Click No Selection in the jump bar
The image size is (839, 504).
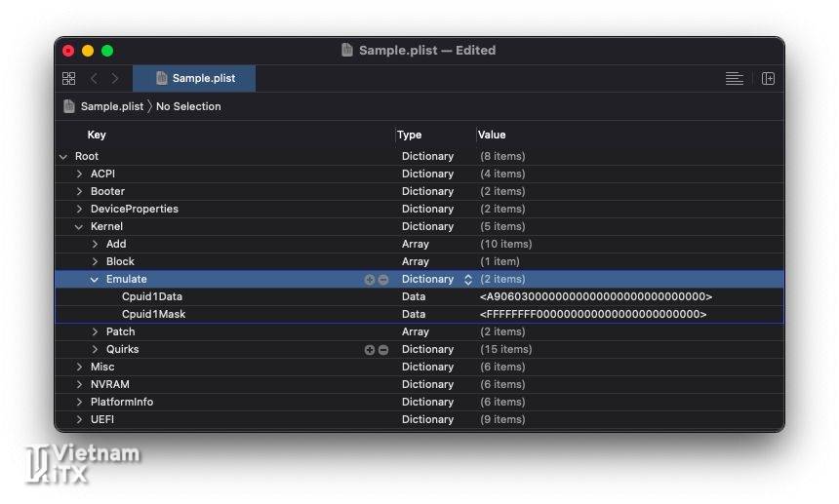(188, 106)
